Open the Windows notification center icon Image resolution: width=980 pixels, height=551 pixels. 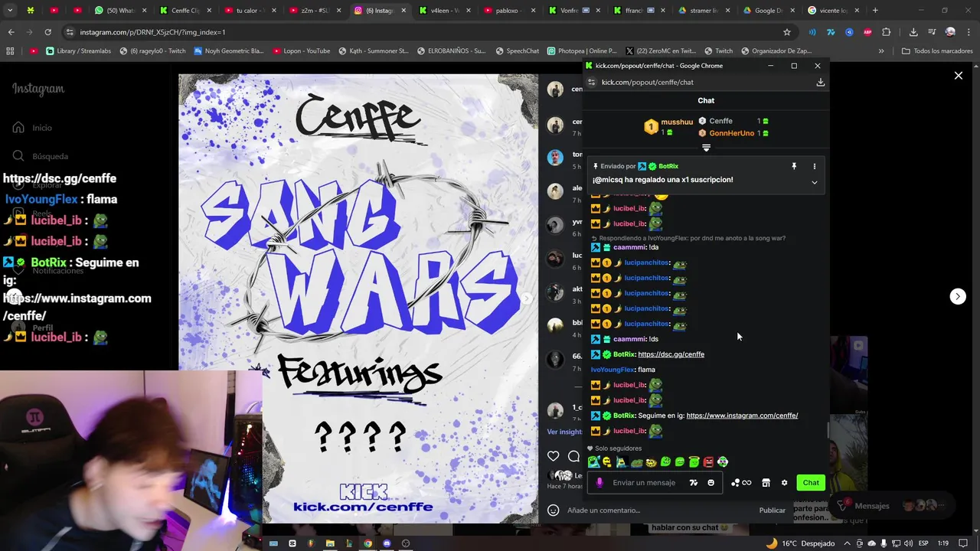click(965, 543)
